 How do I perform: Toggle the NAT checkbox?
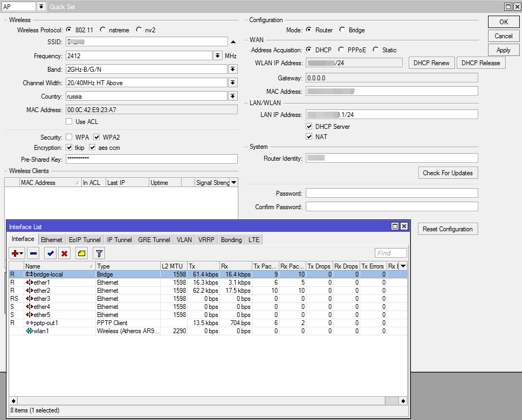coord(309,137)
